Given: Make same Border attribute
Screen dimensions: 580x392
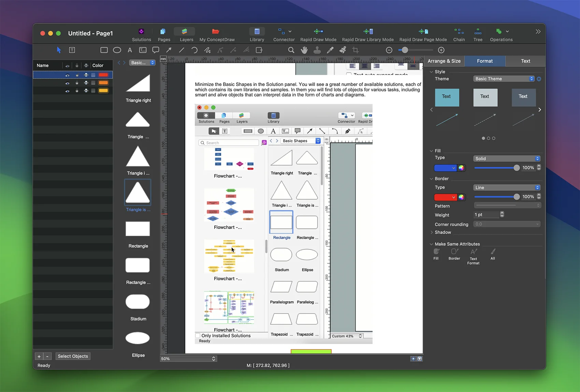Looking at the screenshot, I should coord(454,254).
